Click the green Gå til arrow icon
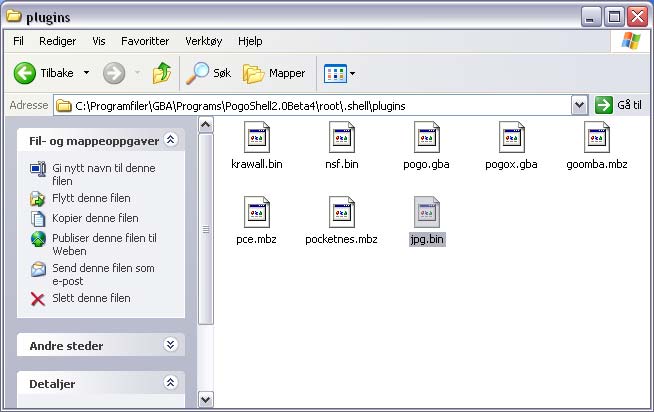 (x=604, y=105)
